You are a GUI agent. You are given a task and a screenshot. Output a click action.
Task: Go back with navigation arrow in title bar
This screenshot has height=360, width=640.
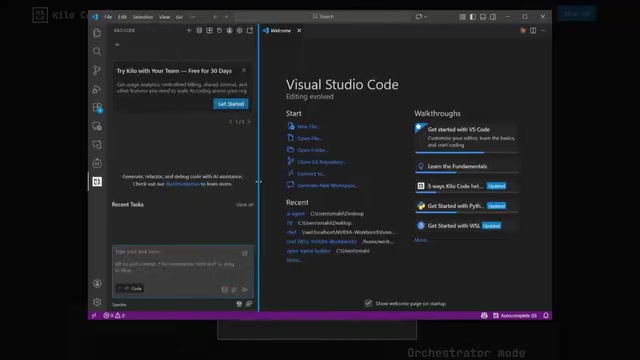[216, 17]
